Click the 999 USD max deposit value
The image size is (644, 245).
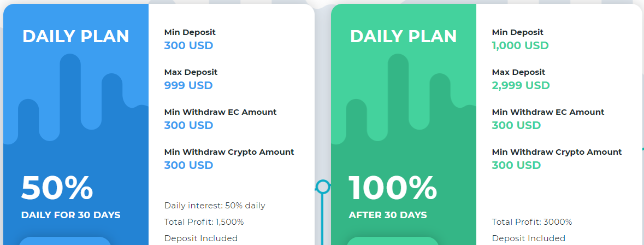[x=188, y=85]
